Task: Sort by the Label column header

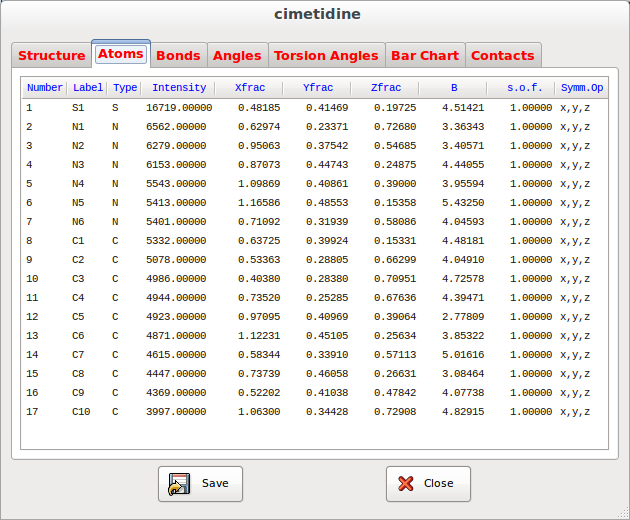Action: tap(88, 88)
